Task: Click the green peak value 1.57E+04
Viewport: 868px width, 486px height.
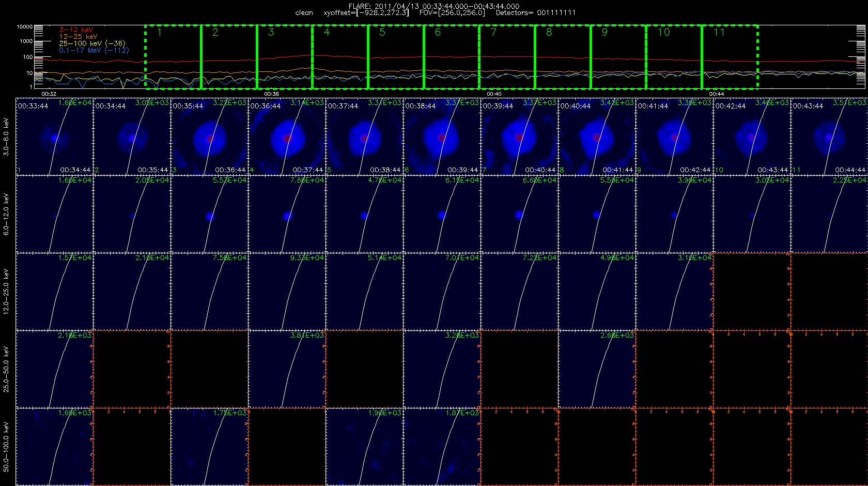Action: [x=74, y=257]
